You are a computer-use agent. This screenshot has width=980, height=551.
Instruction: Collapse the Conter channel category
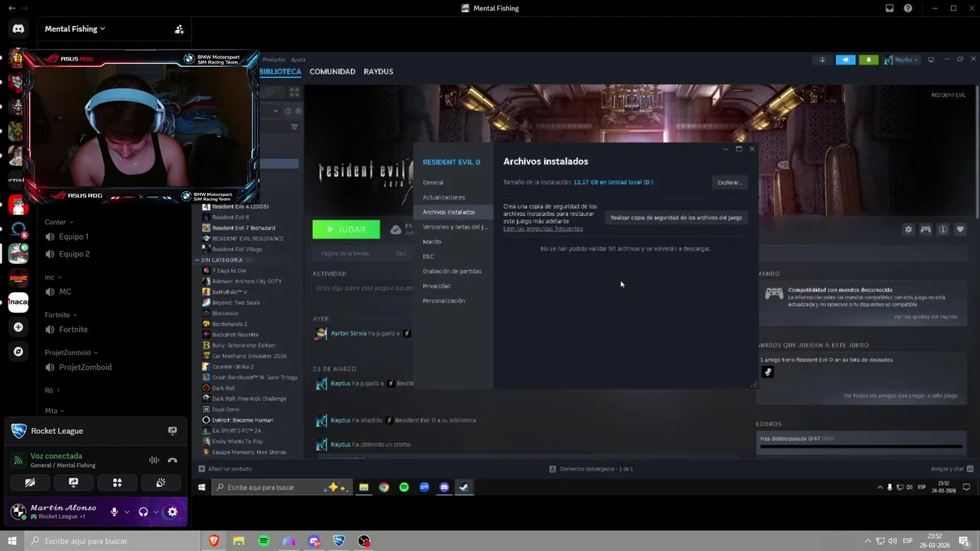pos(59,222)
